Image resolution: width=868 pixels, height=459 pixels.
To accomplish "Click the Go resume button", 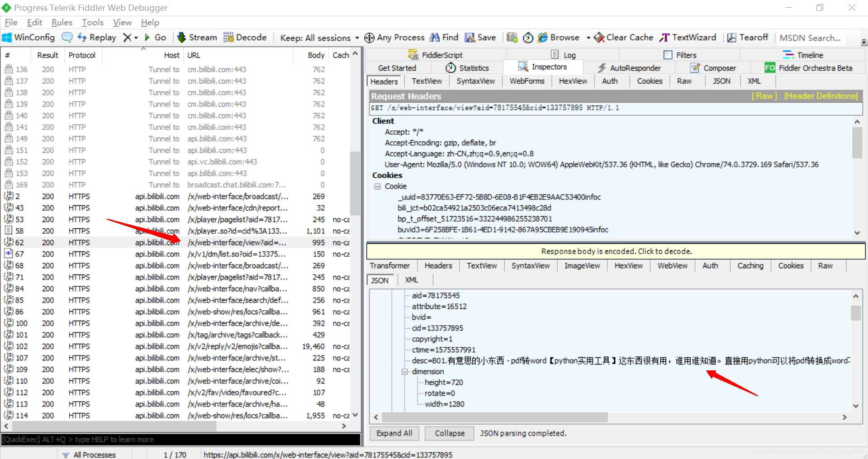I will click(x=155, y=38).
